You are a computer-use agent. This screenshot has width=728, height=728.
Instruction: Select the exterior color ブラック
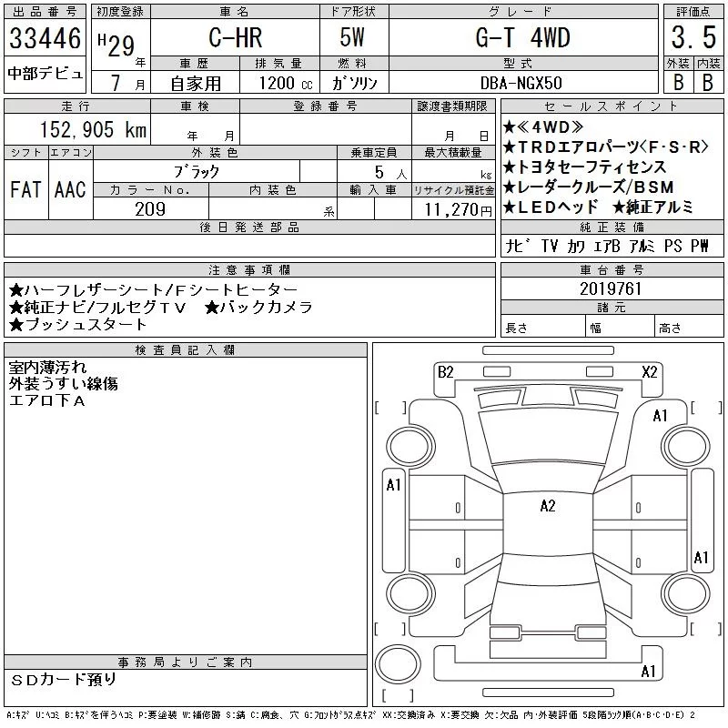[x=197, y=172]
